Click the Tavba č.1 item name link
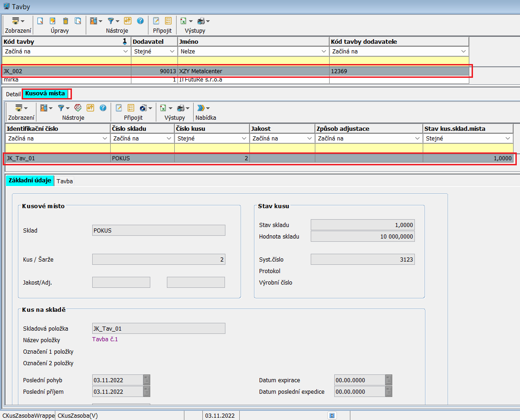The image size is (520, 420). pyautogui.click(x=106, y=339)
